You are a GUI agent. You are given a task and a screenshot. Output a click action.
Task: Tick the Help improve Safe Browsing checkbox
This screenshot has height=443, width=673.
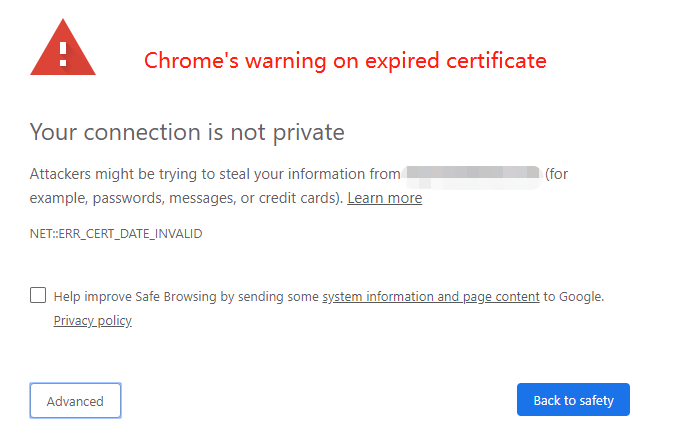click(x=38, y=295)
